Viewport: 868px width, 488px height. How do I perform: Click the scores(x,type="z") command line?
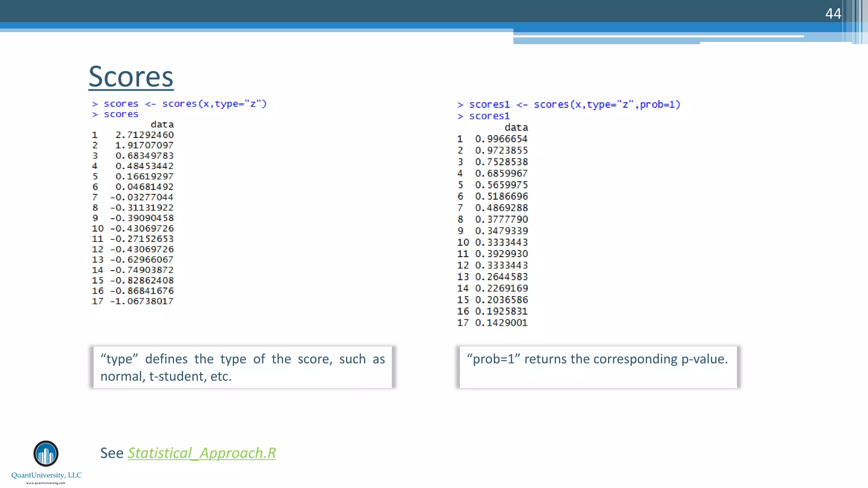click(179, 104)
